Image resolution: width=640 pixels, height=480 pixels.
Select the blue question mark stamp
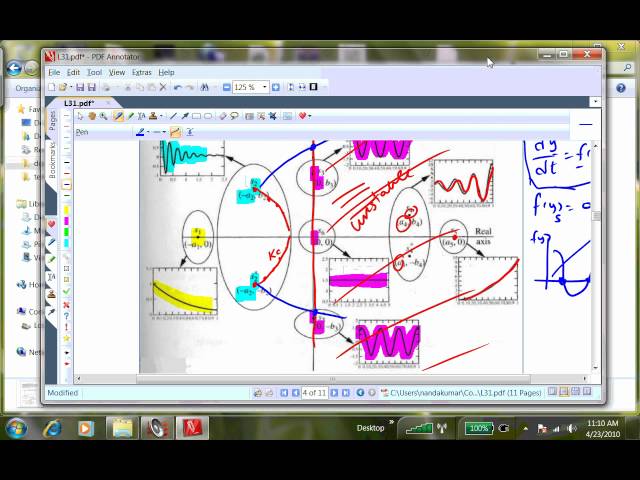[66, 316]
